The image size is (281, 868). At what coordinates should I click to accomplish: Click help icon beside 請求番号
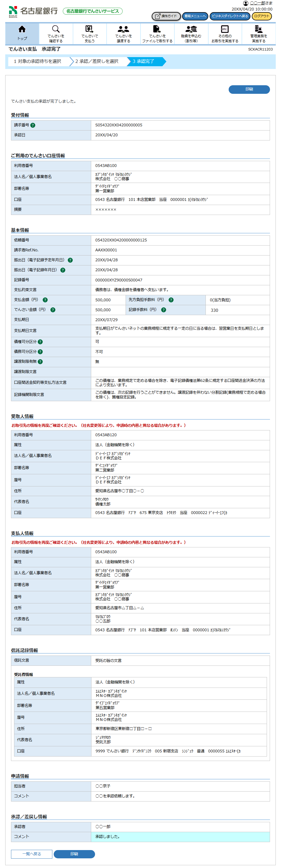pyautogui.click(x=33, y=125)
